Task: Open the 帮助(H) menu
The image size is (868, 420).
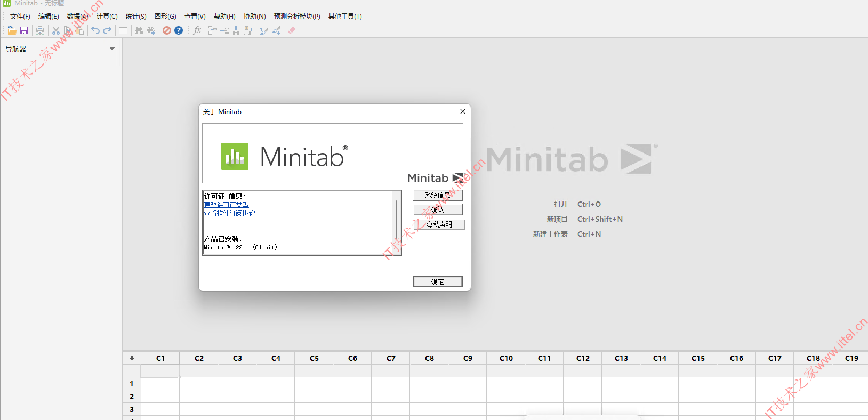Action: pos(224,17)
